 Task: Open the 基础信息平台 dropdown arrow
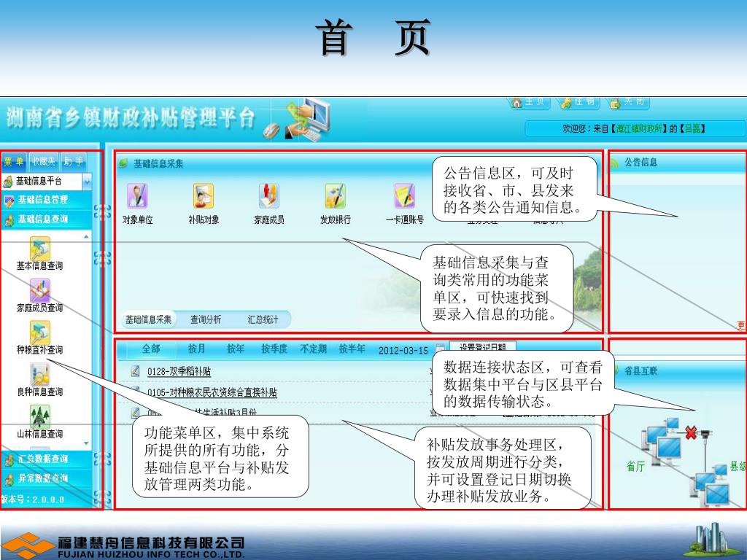(x=88, y=181)
